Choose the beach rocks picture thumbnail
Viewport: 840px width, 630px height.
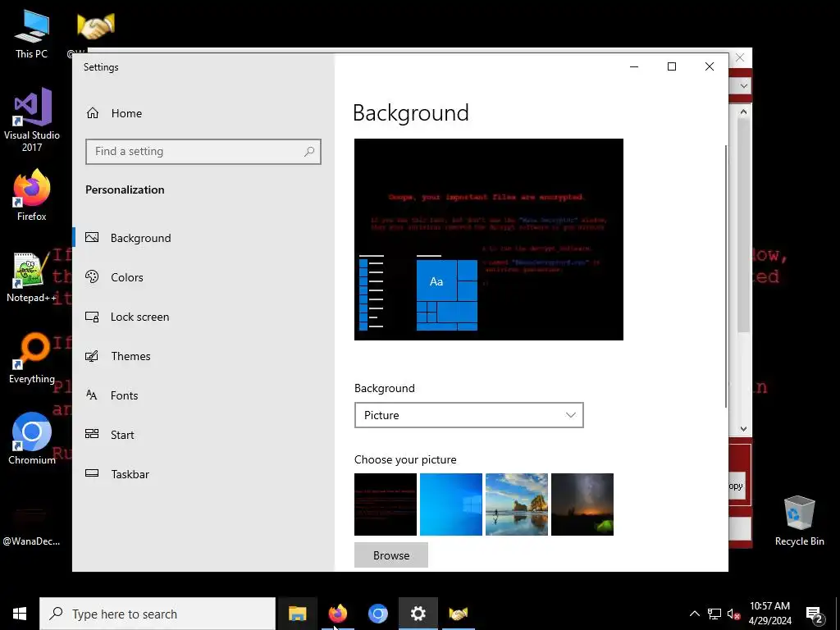(x=517, y=504)
